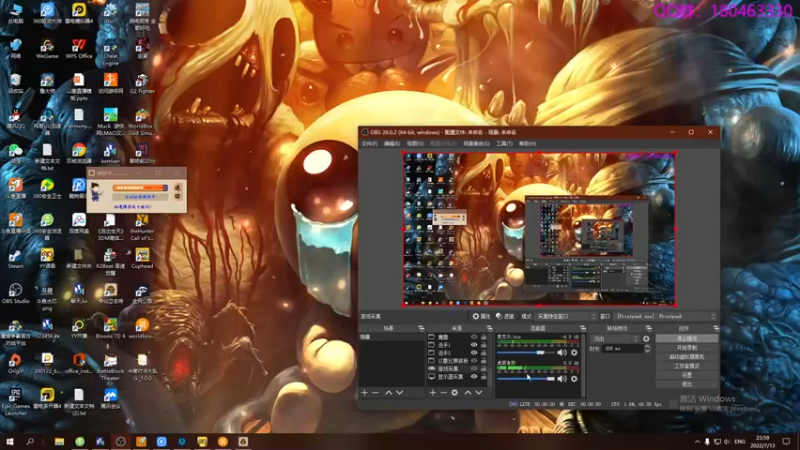Mute the first mixer channel speaker icon
The height and width of the screenshot is (450, 800).
[562, 353]
